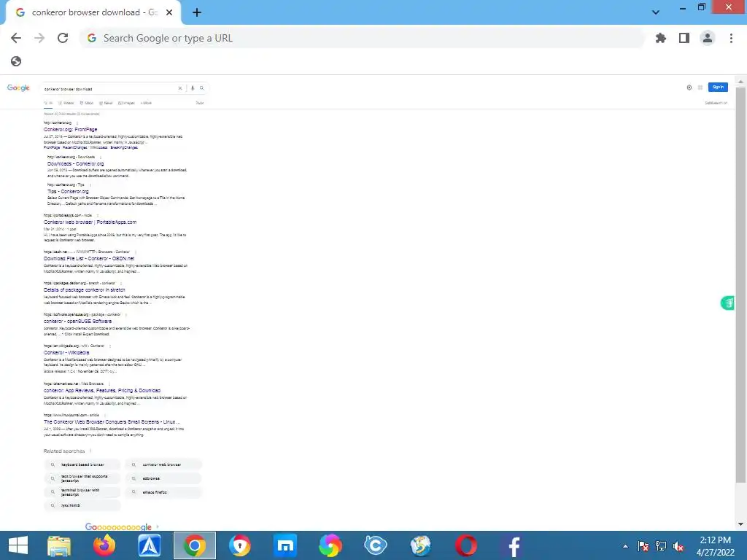This screenshot has height=560, width=747.
Task: Click the page vertical scrollbar
Action: pos(740,284)
